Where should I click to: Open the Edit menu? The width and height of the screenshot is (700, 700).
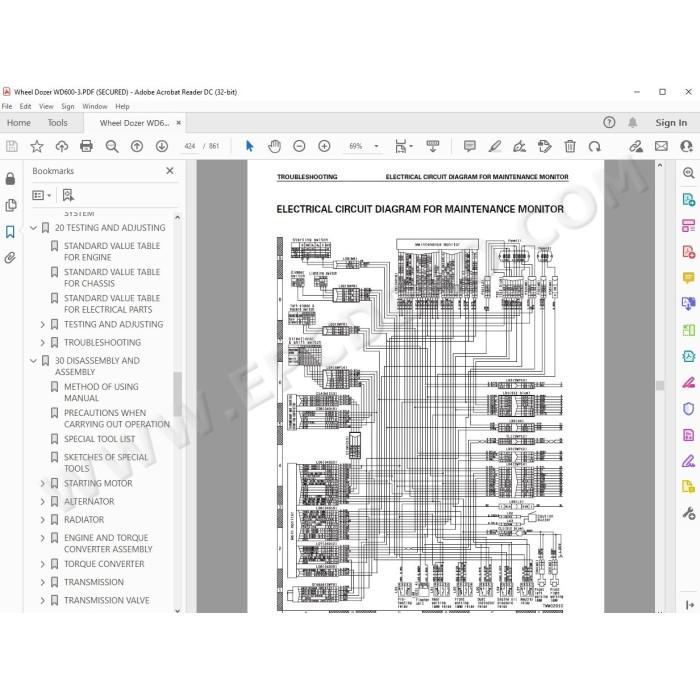tap(25, 106)
